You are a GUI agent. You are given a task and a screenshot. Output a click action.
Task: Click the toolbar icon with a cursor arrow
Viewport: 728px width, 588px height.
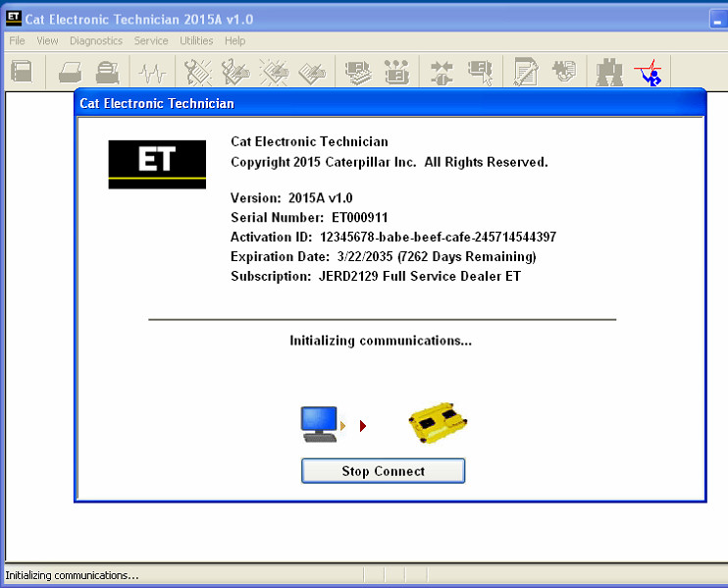pos(479,72)
